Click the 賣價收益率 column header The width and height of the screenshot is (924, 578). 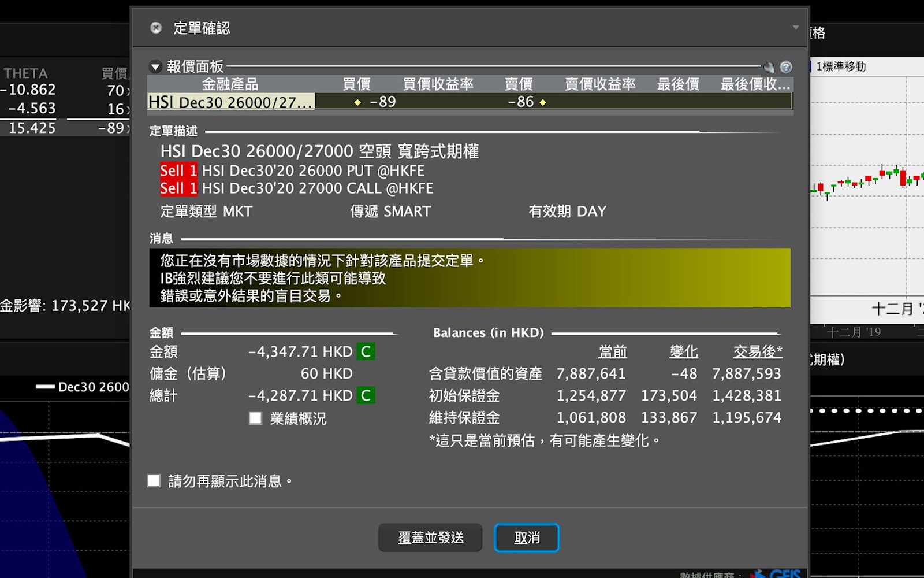[600, 84]
